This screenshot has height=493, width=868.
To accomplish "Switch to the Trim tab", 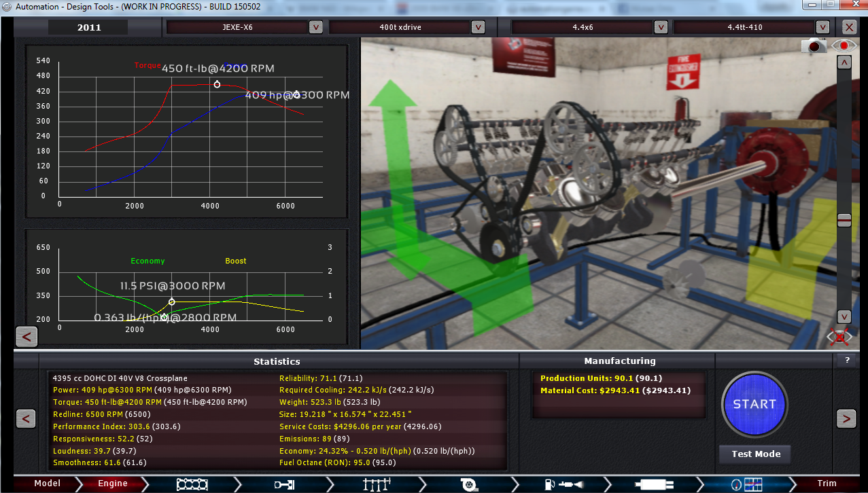I will [x=827, y=483].
